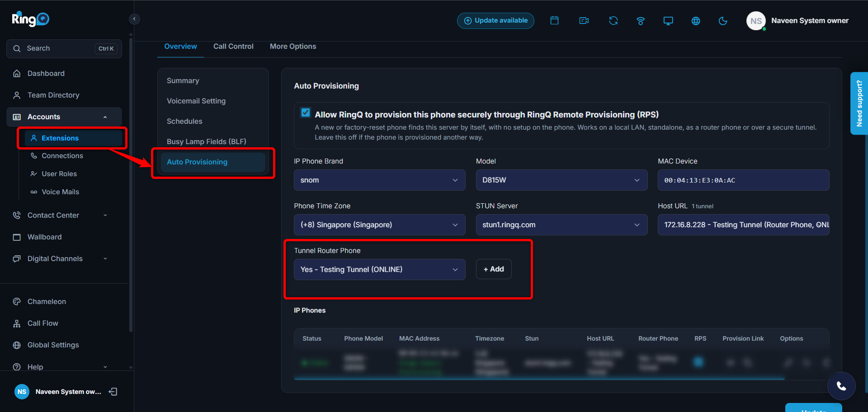The width and height of the screenshot is (868, 412).
Task: Collapse the sidebar with the arrow button
Action: (x=134, y=19)
